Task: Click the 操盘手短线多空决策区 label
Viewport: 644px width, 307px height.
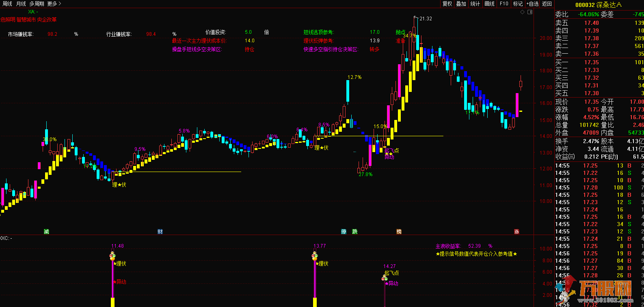Action: coord(197,50)
